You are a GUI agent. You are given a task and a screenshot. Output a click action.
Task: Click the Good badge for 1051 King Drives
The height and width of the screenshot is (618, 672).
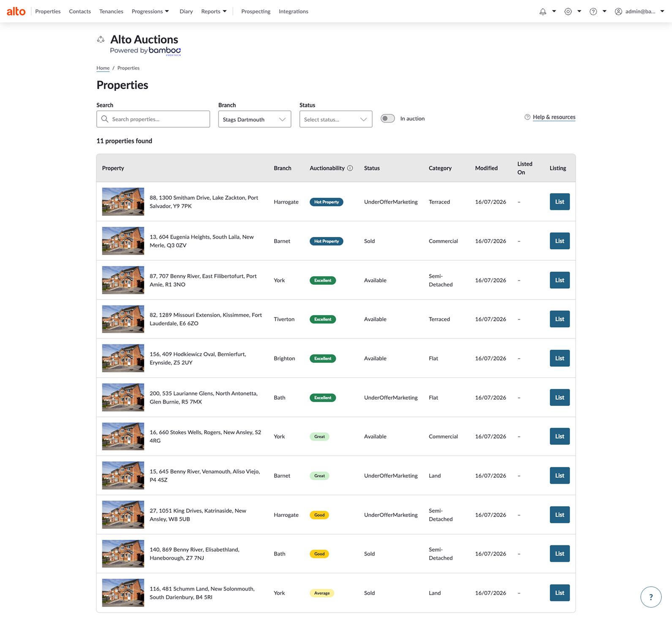tap(319, 515)
